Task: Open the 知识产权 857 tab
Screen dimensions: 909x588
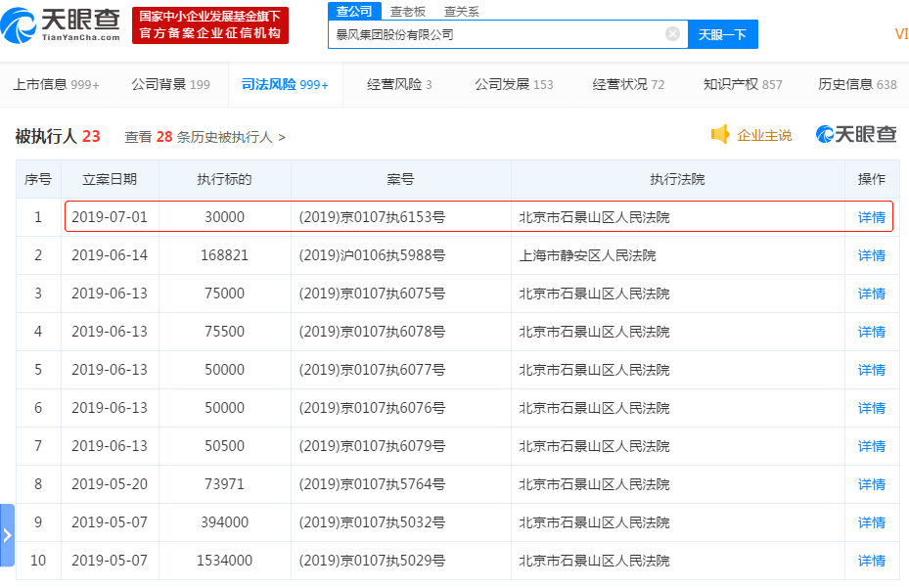Action: pyautogui.click(x=743, y=85)
